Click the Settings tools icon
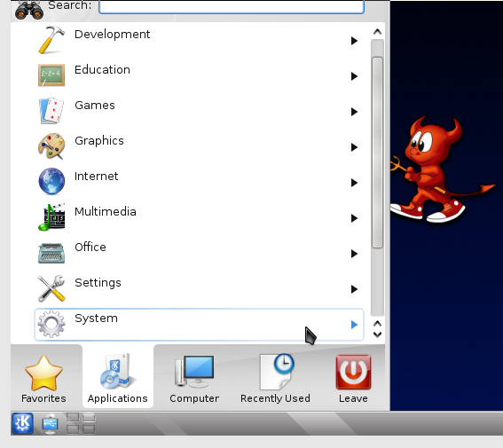The width and height of the screenshot is (503, 448). coord(51,288)
